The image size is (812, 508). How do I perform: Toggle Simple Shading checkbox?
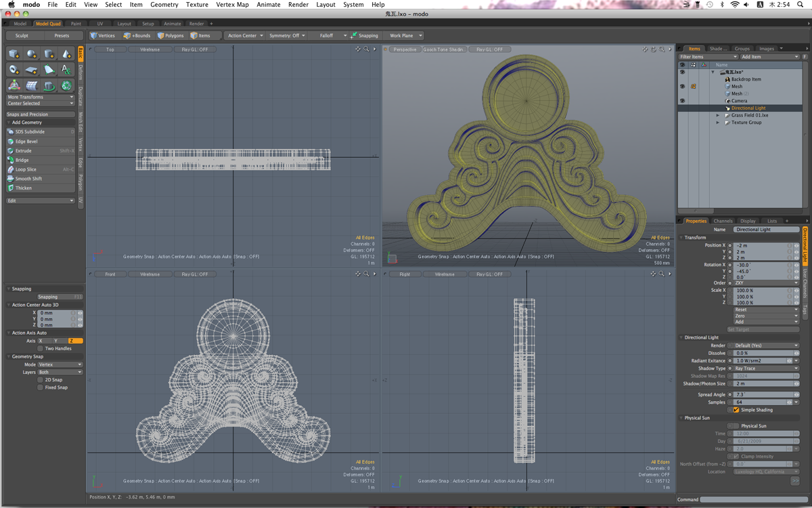736,410
